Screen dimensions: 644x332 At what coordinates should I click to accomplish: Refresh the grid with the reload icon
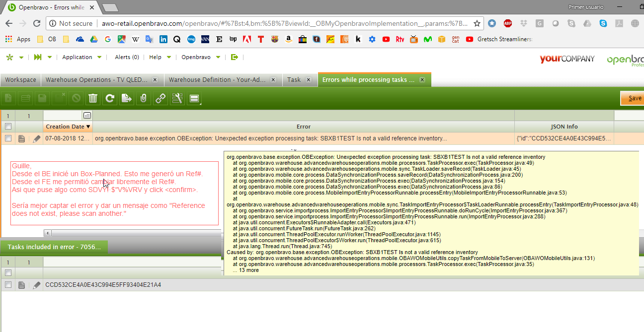click(x=110, y=98)
